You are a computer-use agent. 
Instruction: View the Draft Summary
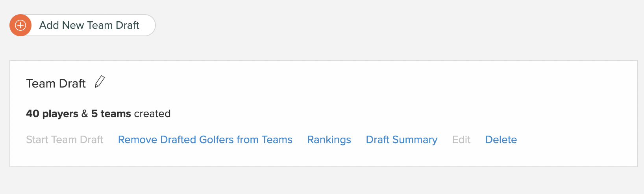(x=402, y=140)
